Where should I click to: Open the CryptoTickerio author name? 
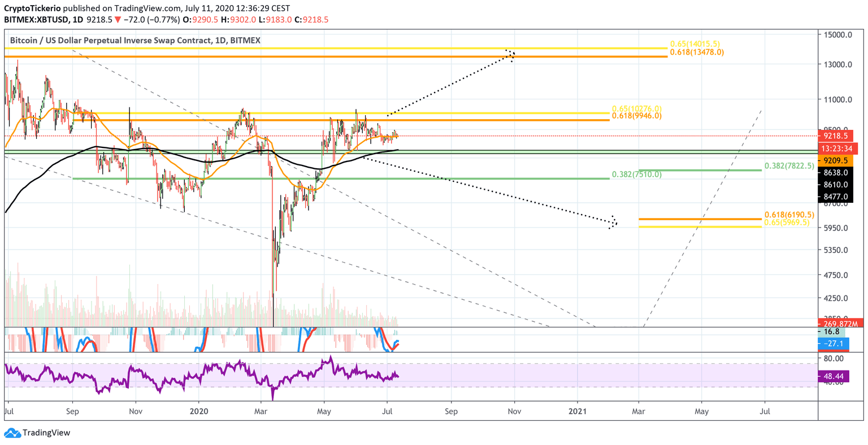coord(33,8)
